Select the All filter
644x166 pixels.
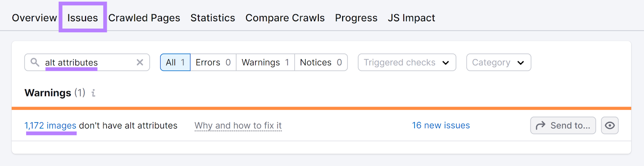pyautogui.click(x=175, y=62)
